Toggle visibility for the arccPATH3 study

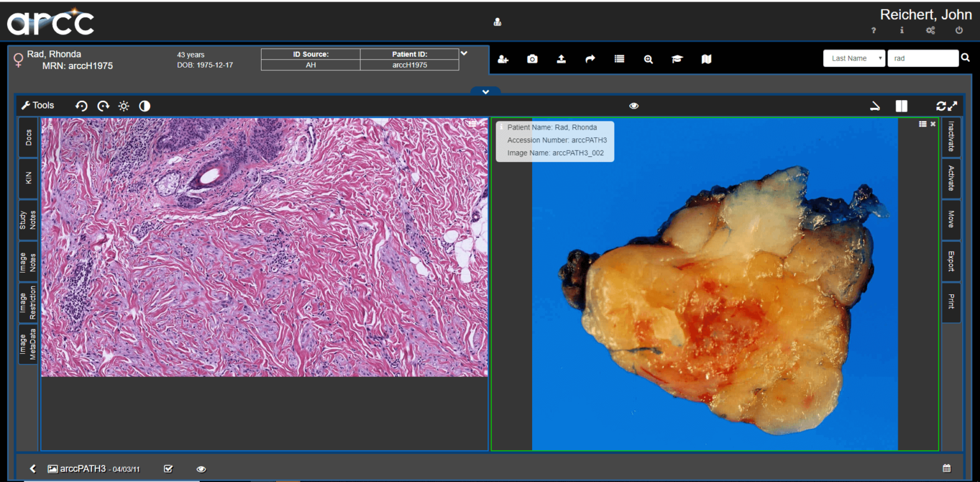(201, 469)
